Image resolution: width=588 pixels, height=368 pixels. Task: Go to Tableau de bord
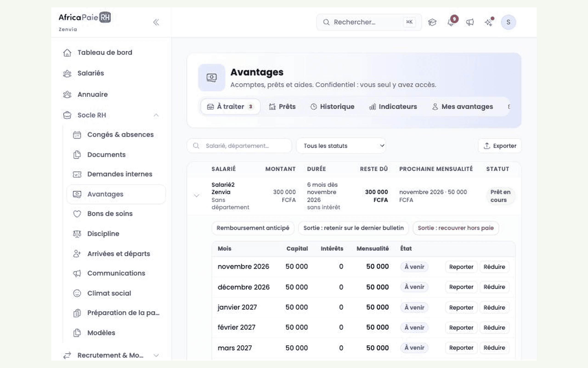point(97,53)
